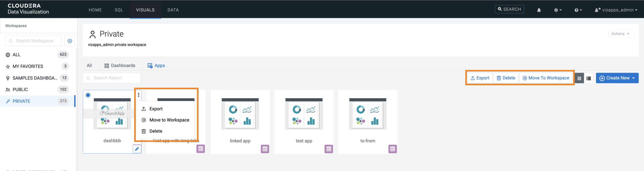Click the pencil edit icon on dashbbb
644x171 pixels.
pyautogui.click(x=137, y=149)
